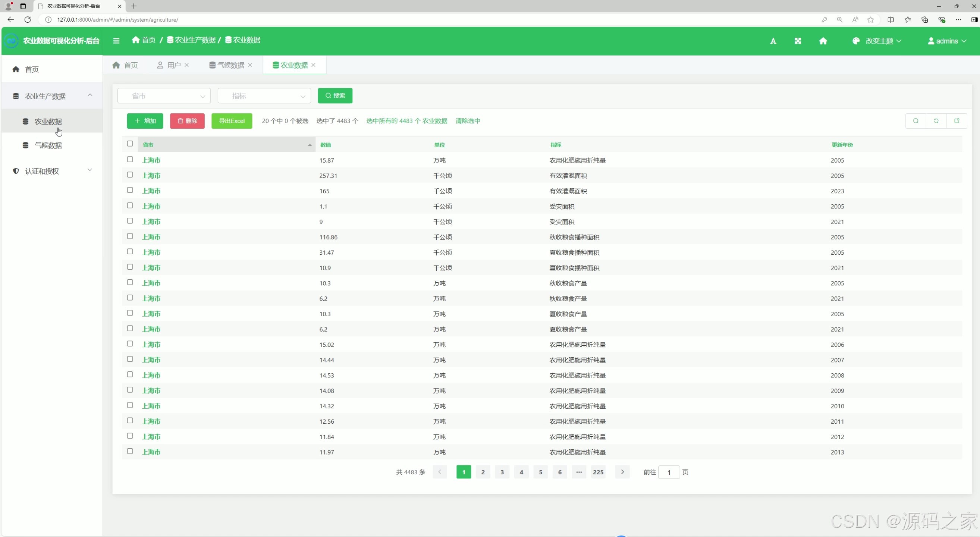The width and height of the screenshot is (980, 537).
Task: Click the header home icon
Action: (x=823, y=41)
